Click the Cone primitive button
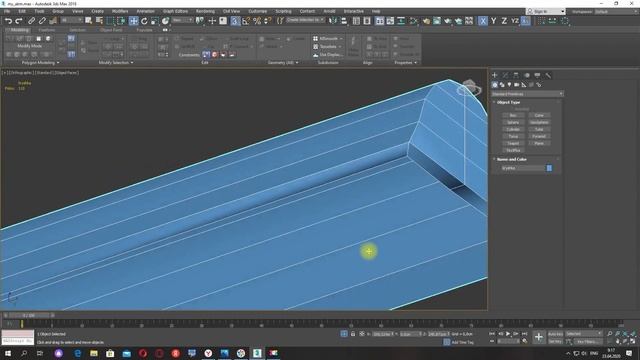 [x=539, y=116]
